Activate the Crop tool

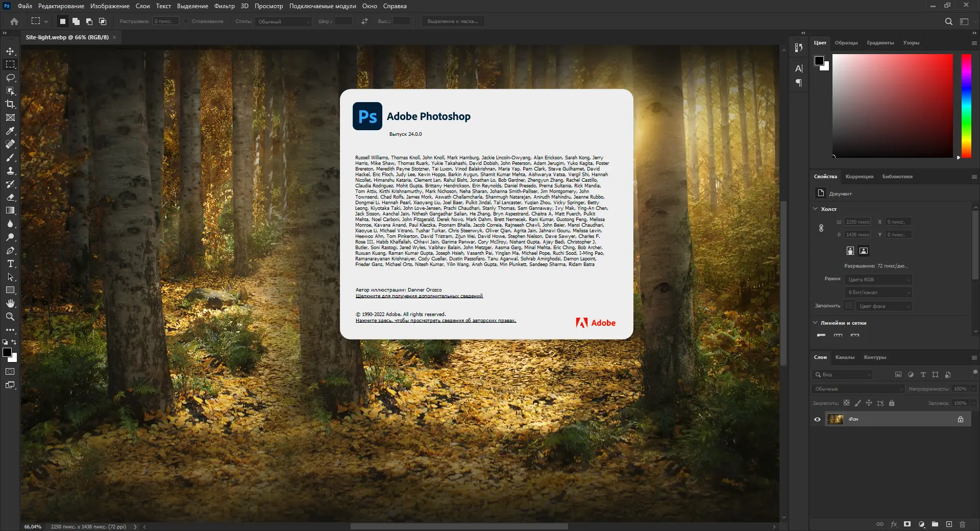[x=10, y=105]
